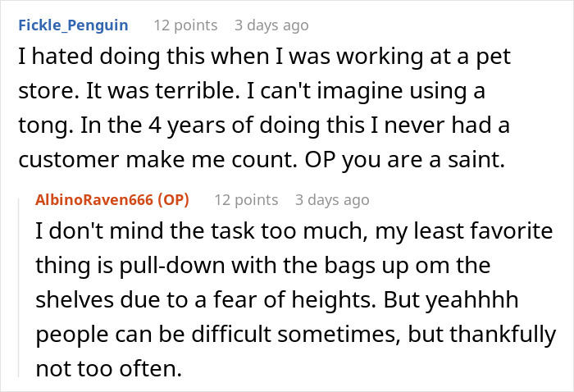This screenshot has height=392, width=574.
Task: Open the timestamp on AlbinoRaven666's reply
Action: coord(332,199)
